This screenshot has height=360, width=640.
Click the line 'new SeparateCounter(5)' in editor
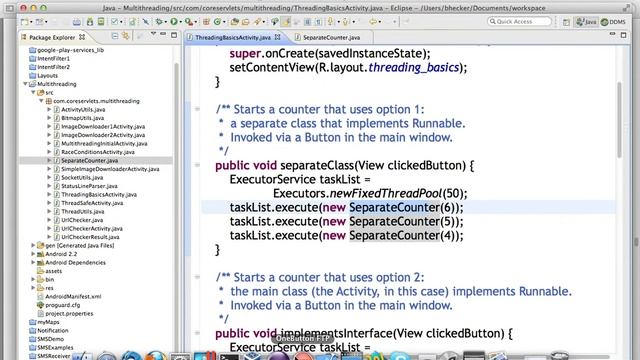pyautogui.click(x=346, y=221)
